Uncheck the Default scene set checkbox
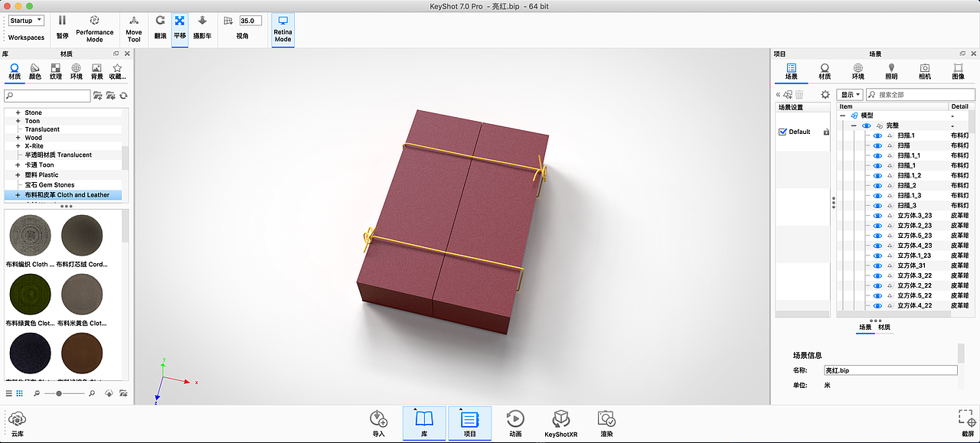Viewport: 980px width, 443px height. (x=782, y=132)
